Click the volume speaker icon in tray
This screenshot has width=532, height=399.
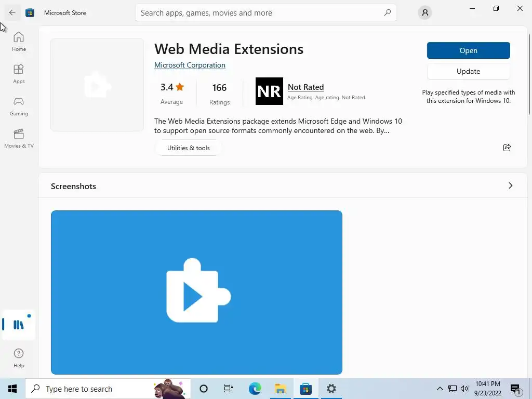point(464,389)
